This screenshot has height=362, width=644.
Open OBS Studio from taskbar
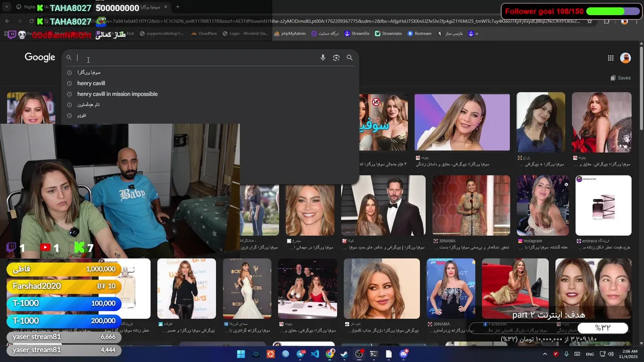pos(359,354)
